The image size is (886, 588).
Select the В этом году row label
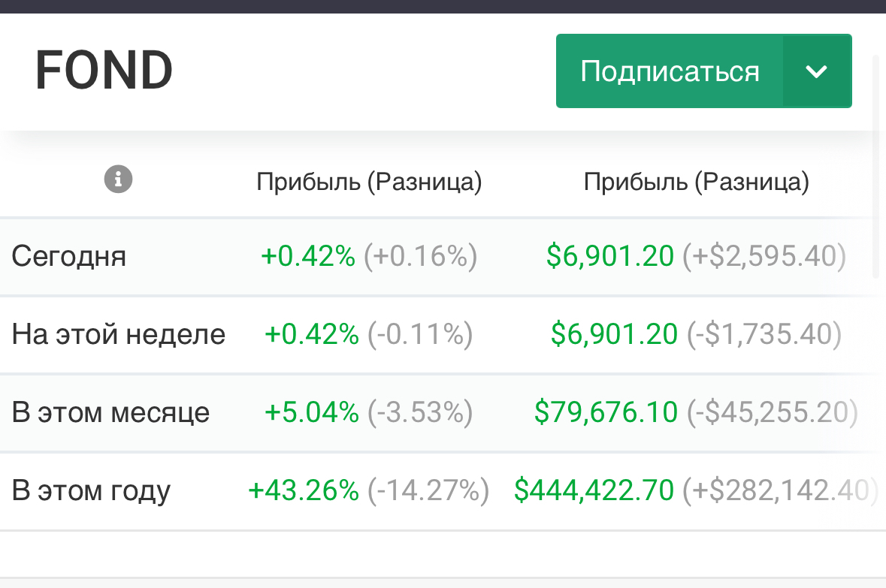91,490
